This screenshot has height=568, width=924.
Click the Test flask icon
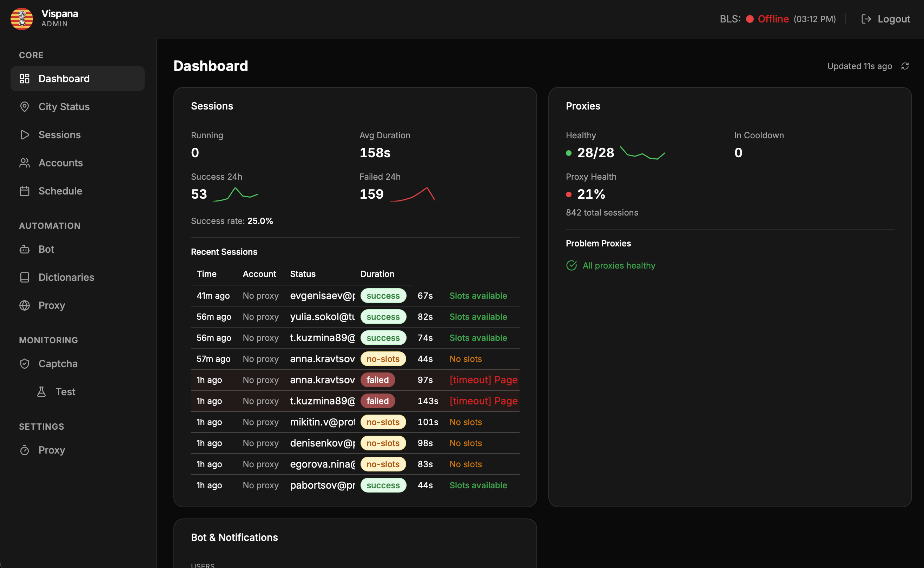pyautogui.click(x=42, y=391)
